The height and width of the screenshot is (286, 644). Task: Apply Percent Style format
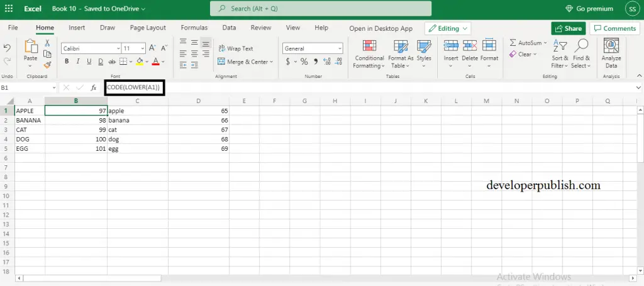304,62
